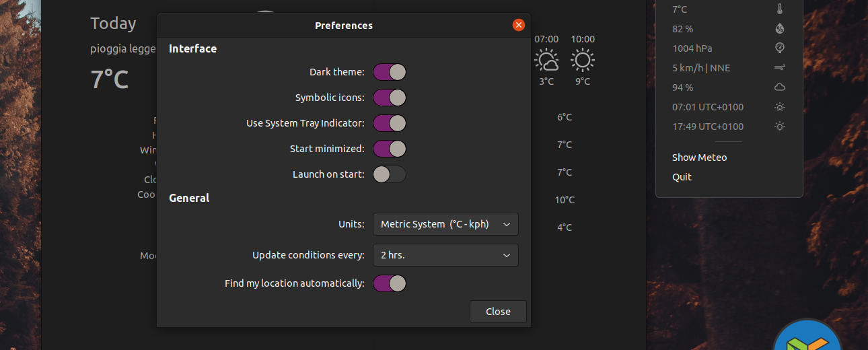The image size is (868, 350).
Task: Expand the Update conditions every dropdown
Action: pyautogui.click(x=445, y=255)
